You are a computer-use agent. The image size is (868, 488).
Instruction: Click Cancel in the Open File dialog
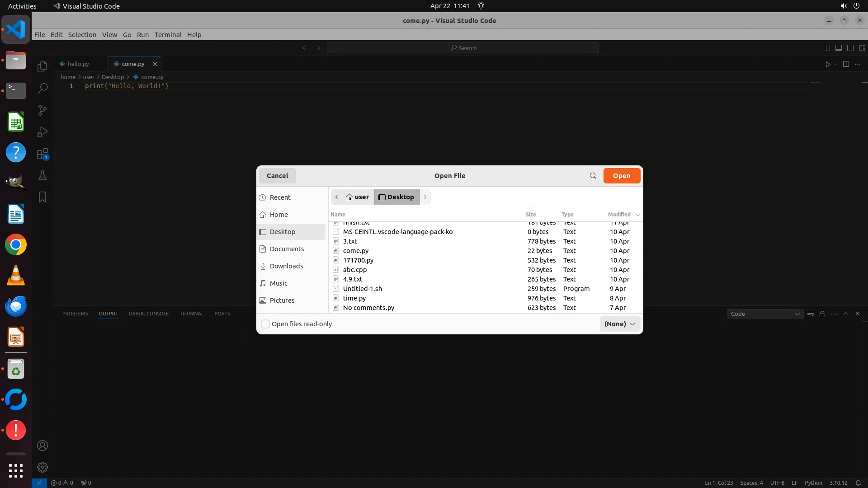[x=277, y=176]
